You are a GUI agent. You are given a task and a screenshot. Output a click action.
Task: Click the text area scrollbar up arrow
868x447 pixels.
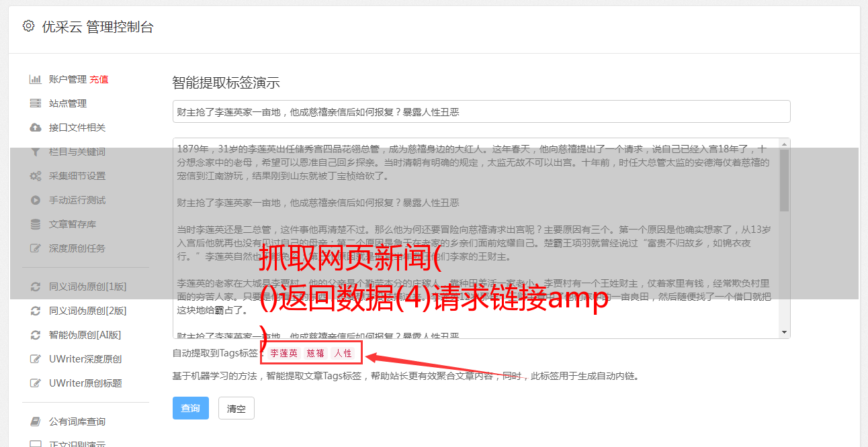click(x=784, y=144)
